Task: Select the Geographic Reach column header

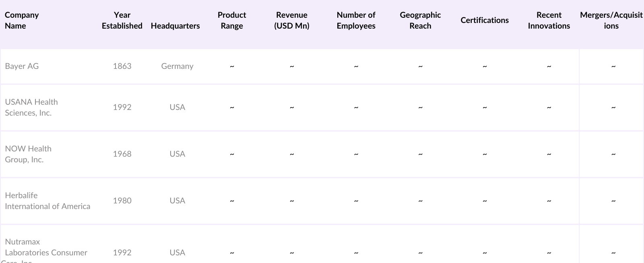Action: point(420,20)
